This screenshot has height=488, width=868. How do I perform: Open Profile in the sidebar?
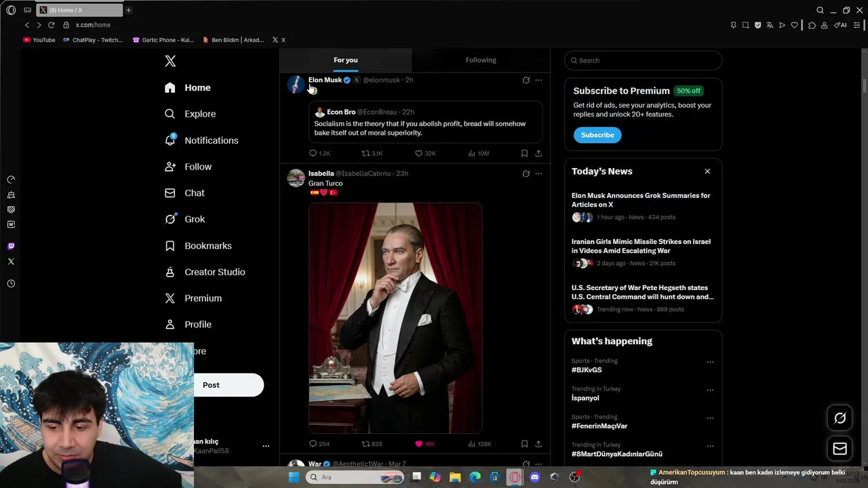188,325
